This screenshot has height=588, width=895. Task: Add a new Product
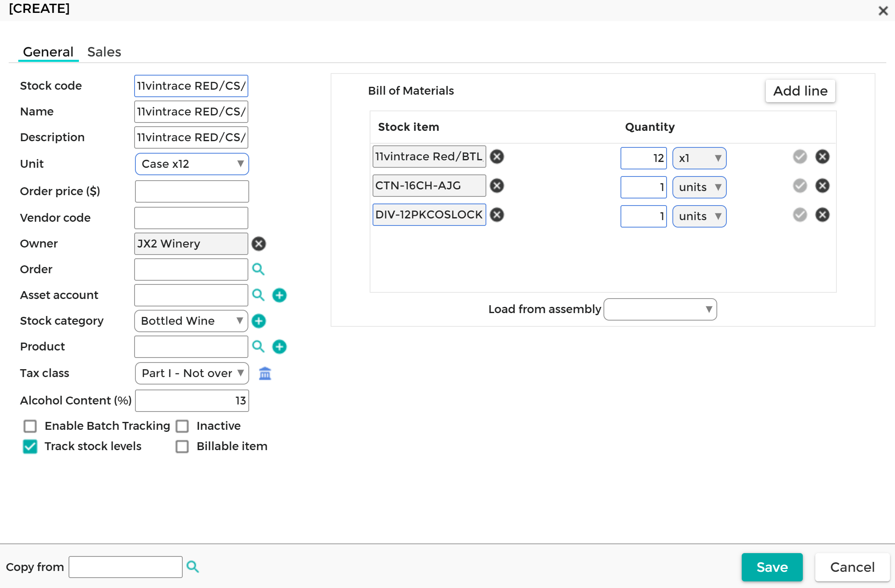[280, 347]
